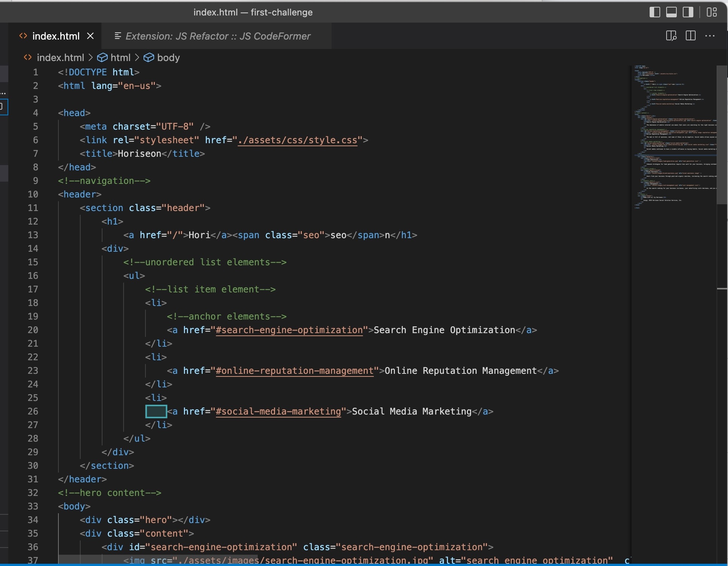Image resolution: width=728 pixels, height=566 pixels.
Task: Open the index.html breadcrumb dropdown
Action: 60,57
